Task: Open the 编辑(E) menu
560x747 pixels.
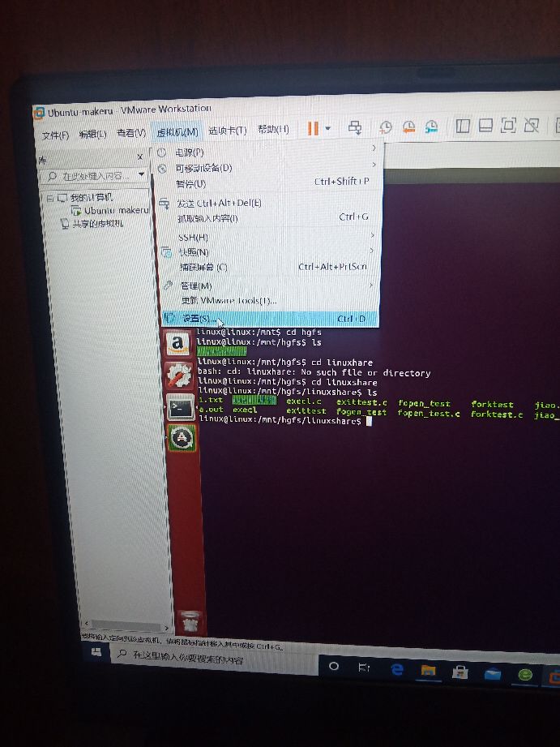Action: click(x=92, y=135)
